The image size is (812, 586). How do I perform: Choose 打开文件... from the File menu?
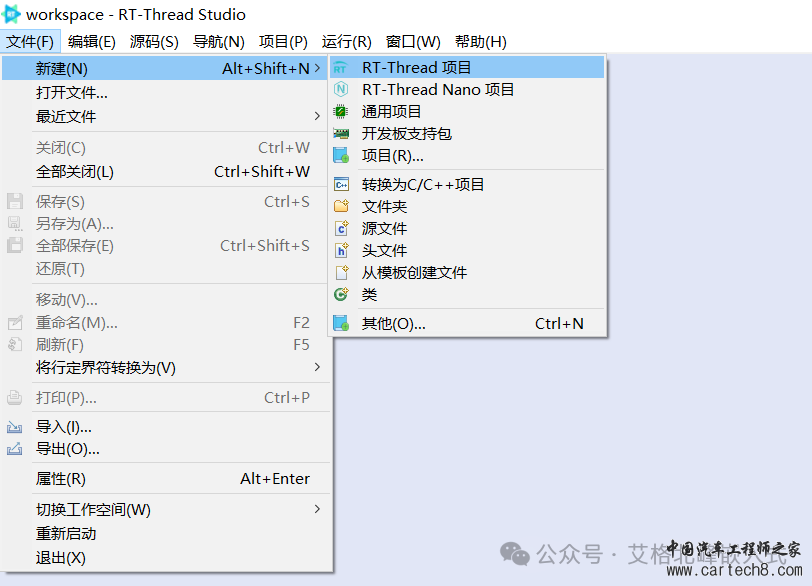point(166,93)
